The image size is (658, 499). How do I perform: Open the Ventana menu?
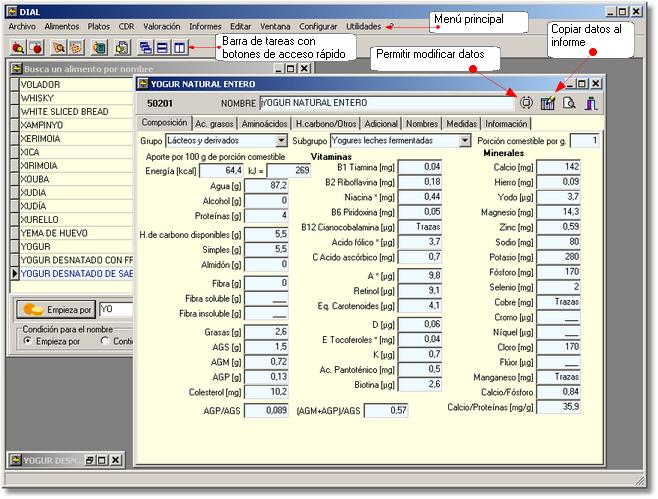click(x=275, y=26)
